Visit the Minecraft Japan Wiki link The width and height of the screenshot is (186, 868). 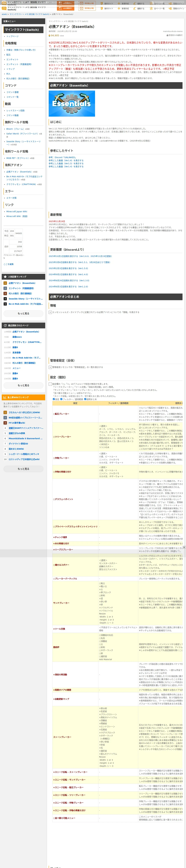17,212
